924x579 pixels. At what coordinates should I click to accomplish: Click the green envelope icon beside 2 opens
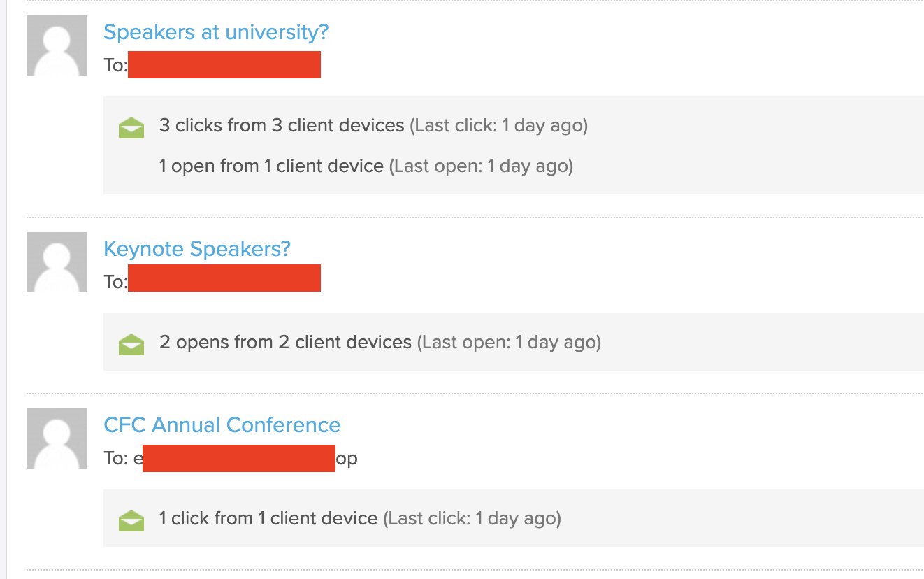(x=131, y=345)
